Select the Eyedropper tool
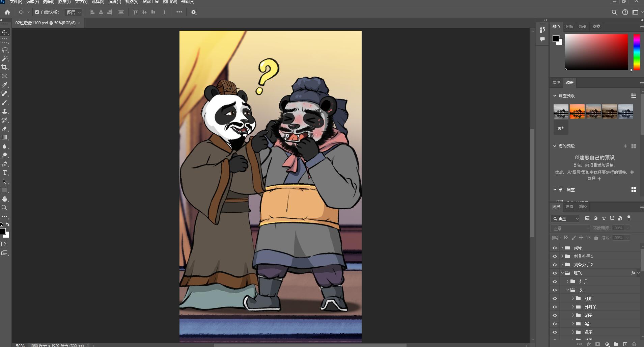Image resolution: width=644 pixels, height=347 pixels. (x=5, y=85)
